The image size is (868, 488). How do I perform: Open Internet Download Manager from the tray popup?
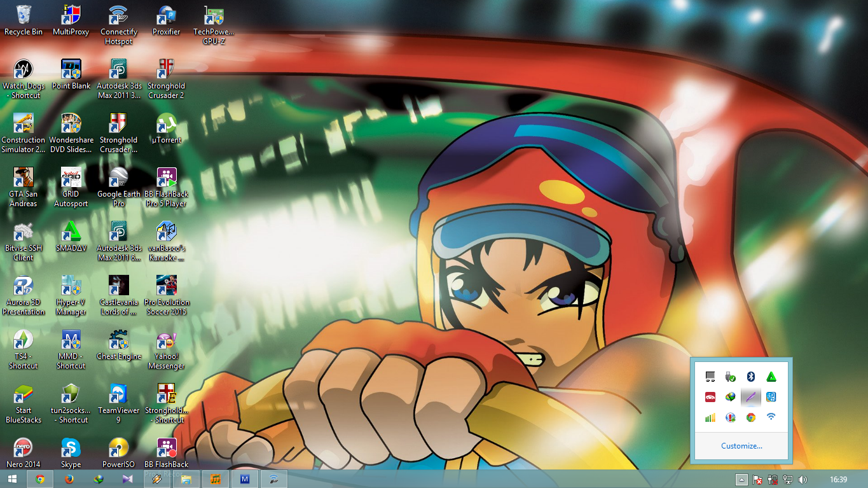click(x=729, y=397)
